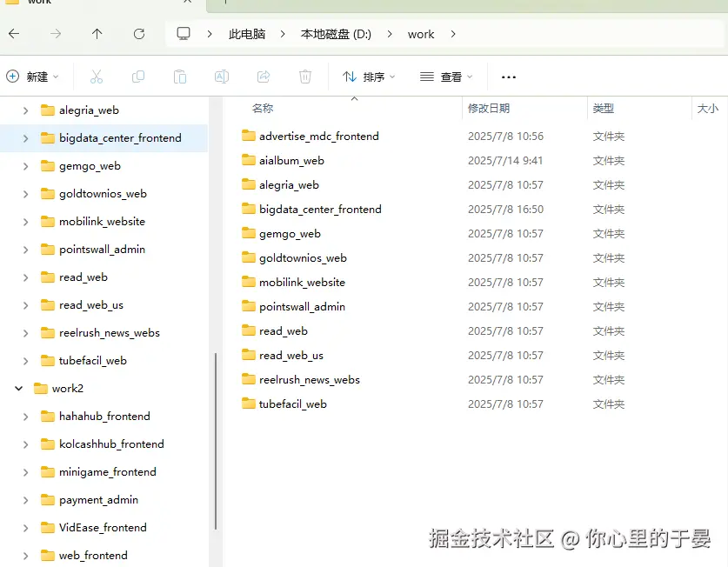Select VidEase_frontend in the sidebar tree

coord(103,528)
